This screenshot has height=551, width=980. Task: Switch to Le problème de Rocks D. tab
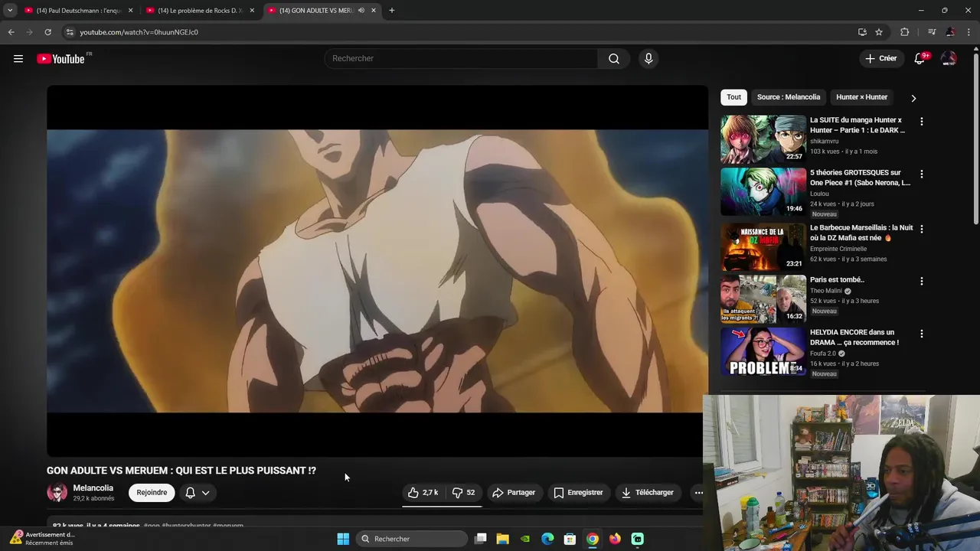point(199,11)
